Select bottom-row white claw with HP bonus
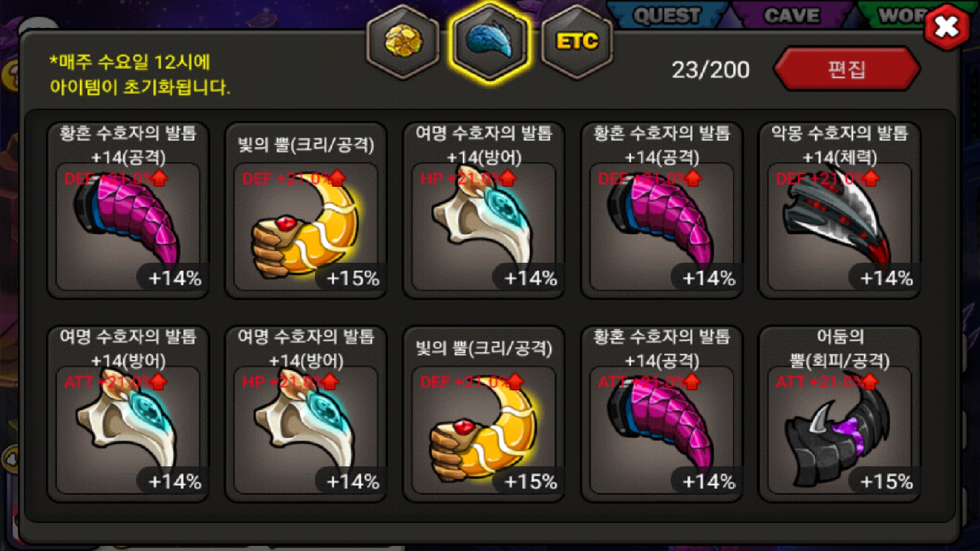Viewport: 980px width, 551px height. [306, 413]
